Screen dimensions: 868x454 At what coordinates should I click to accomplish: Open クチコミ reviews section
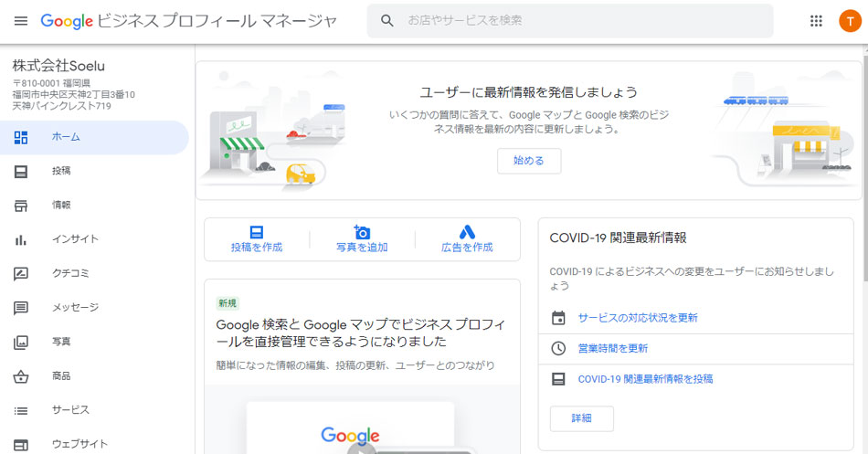tap(70, 273)
